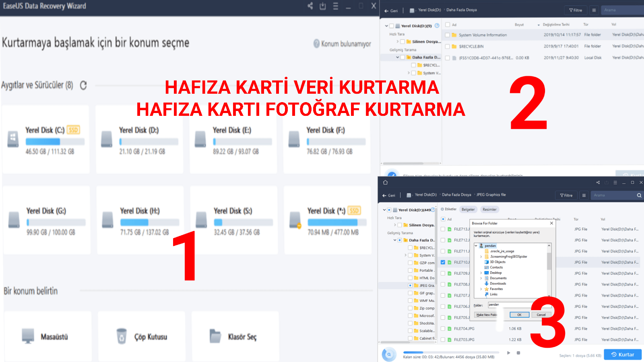Check the $RECYCLE.BIN row checkbox
Viewport: 644px width, 362px height.
coord(447,46)
